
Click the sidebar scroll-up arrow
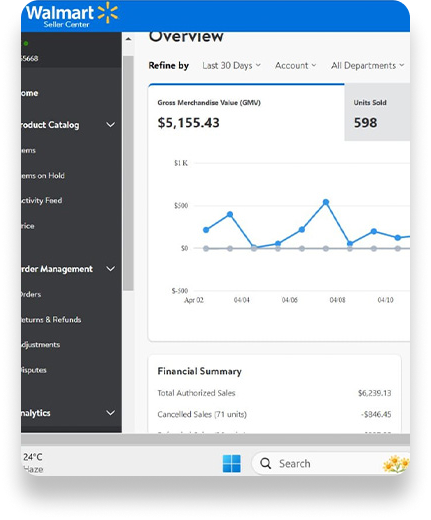(128, 39)
